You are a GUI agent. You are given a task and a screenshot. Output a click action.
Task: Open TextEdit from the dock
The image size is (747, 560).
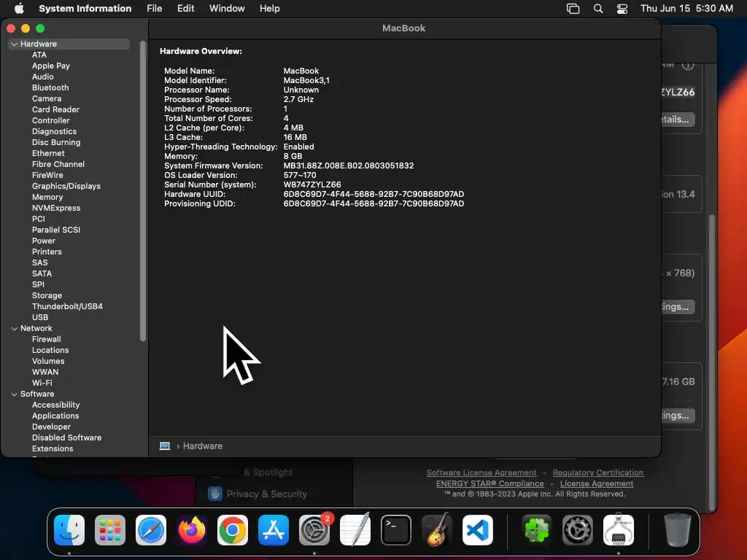355,530
